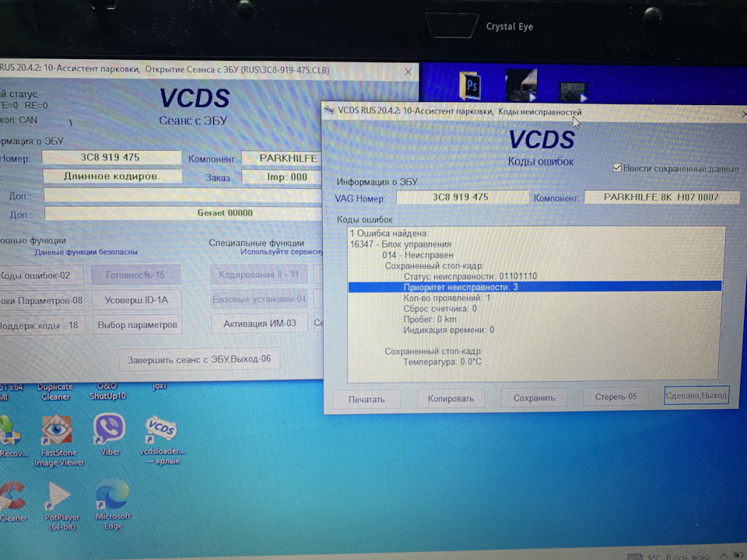747x560 pixels.
Task: Click the 'Imp: 000' order field
Action: click(x=282, y=177)
